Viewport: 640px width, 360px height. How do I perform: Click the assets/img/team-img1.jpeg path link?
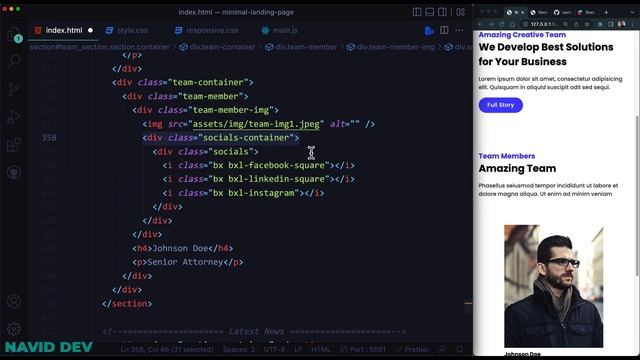point(256,124)
